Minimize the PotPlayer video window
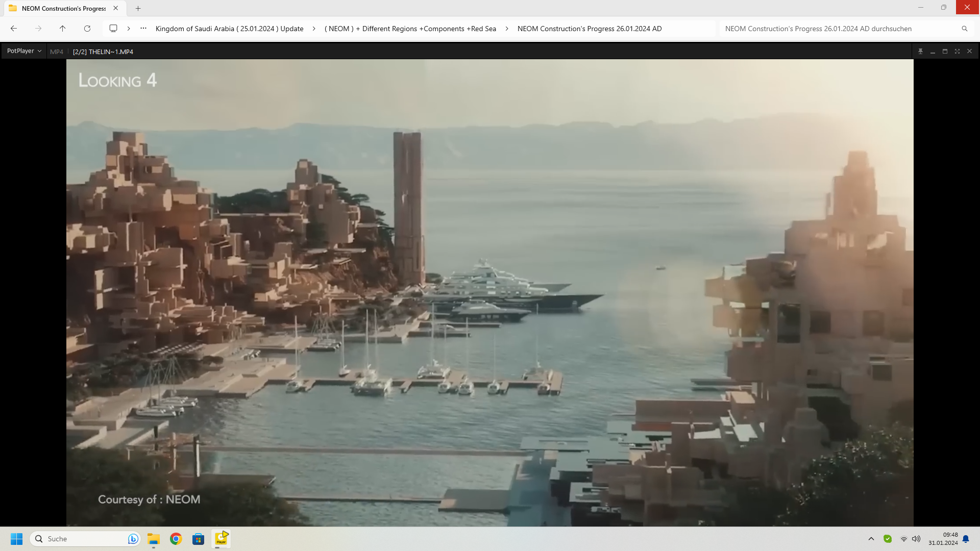 (933, 51)
